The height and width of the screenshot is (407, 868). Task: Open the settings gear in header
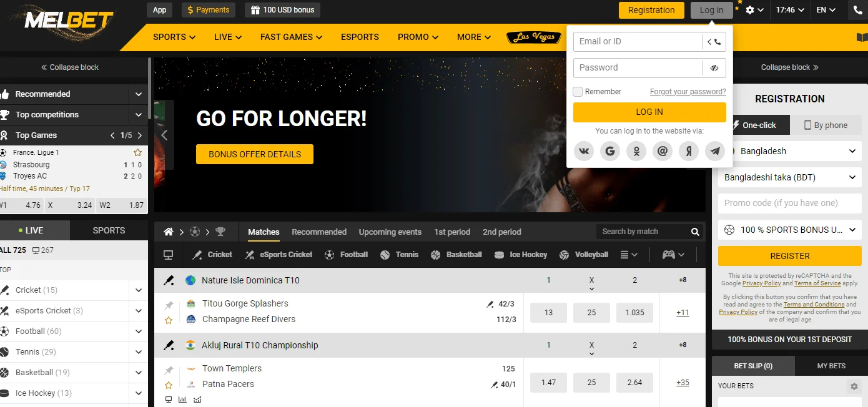(x=750, y=10)
